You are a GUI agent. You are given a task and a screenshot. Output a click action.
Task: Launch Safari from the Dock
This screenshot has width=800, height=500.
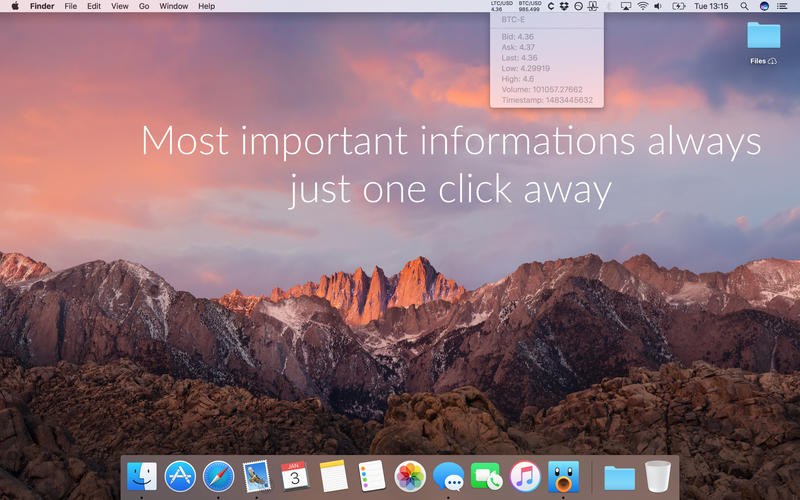pos(218,476)
